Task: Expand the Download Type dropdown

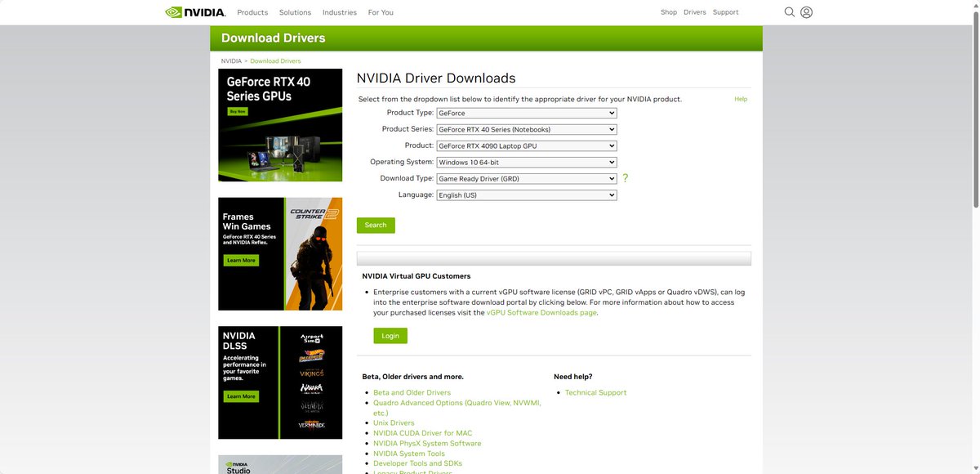Action: (x=526, y=178)
